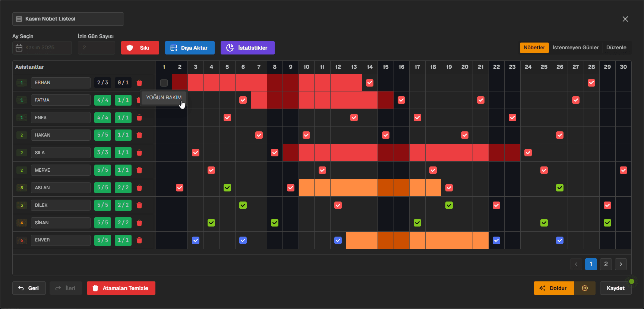This screenshot has height=309, width=644.
Task: Switch to the Düzenle tab
Action: tap(616, 47)
